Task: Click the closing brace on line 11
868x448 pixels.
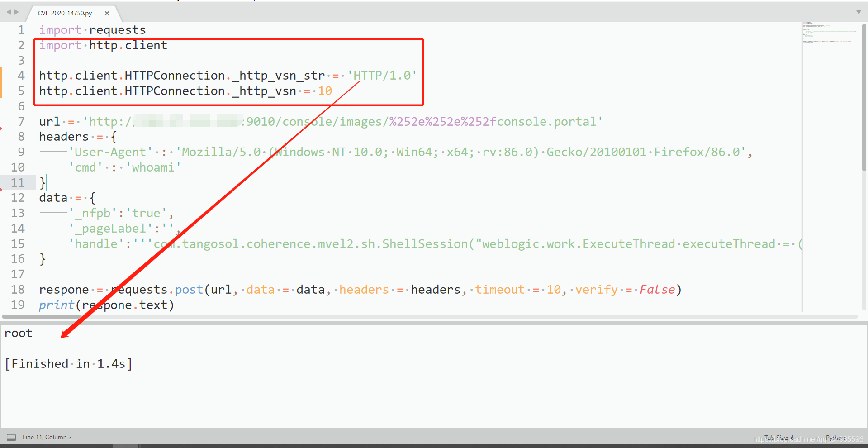Action: [x=43, y=183]
